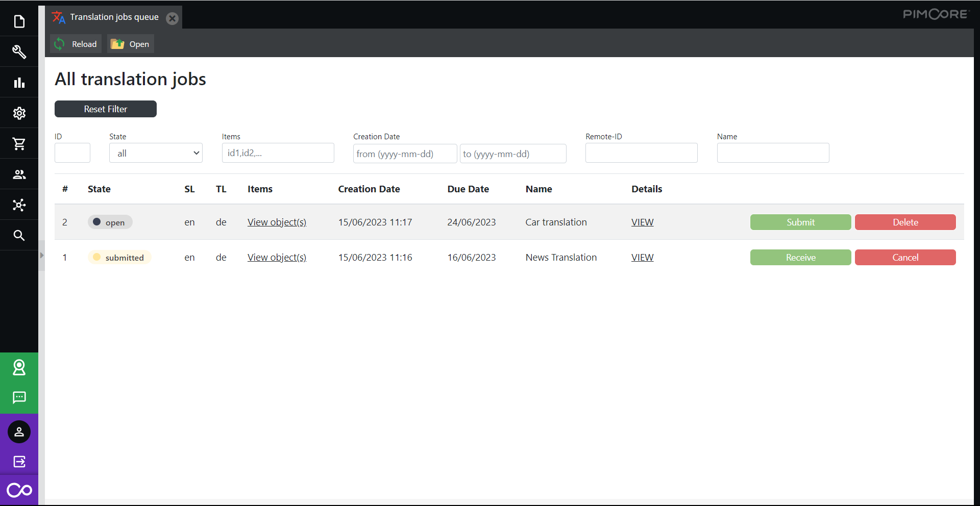
Task: Click the Due Date column header
Action: click(468, 189)
